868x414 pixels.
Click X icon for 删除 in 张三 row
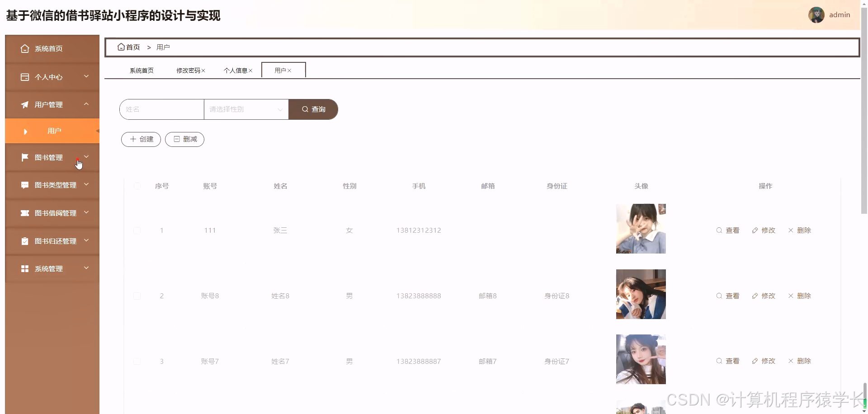791,231
